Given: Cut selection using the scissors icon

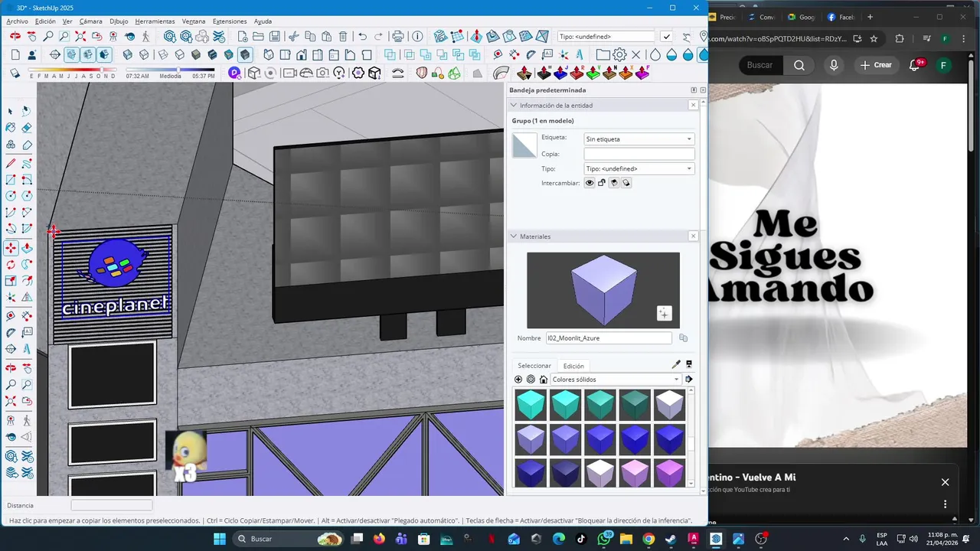Looking at the screenshot, I should point(293,36).
